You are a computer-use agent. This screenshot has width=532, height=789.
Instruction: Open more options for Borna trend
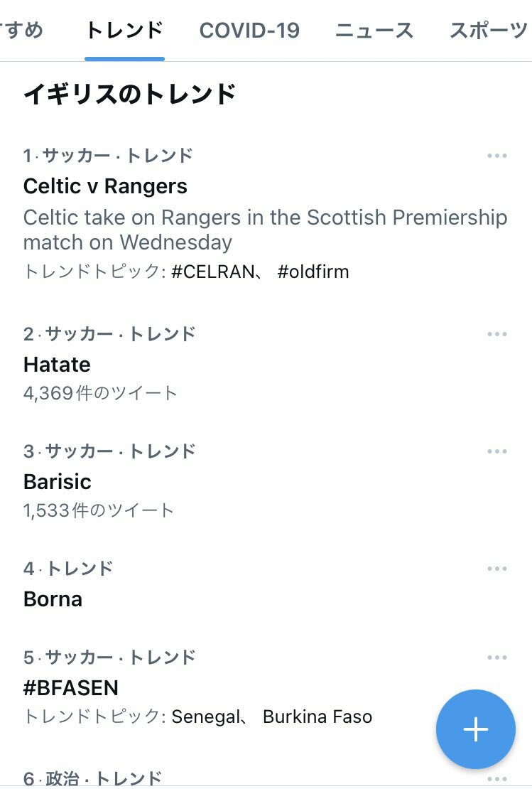496,569
